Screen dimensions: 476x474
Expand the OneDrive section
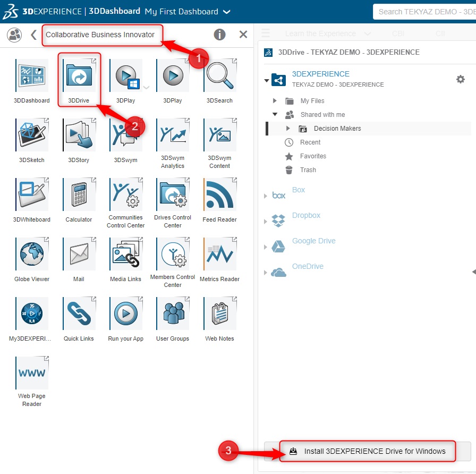[266, 273]
